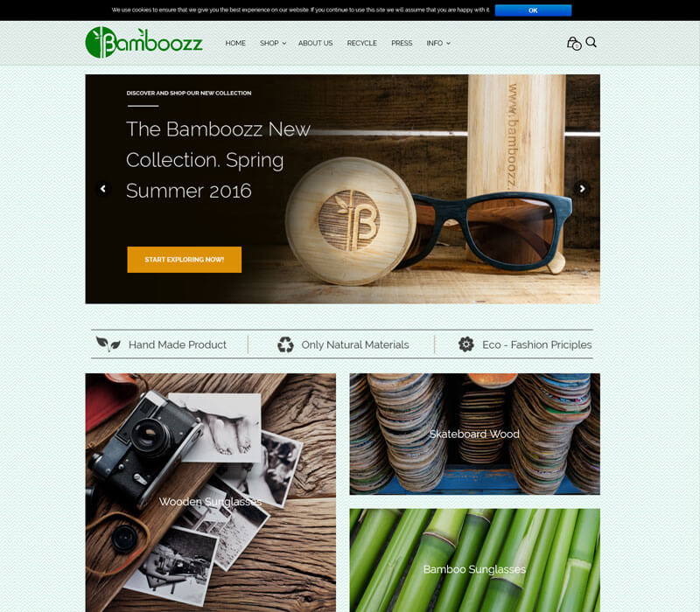Open the Wooden Sunglasses category image
Screen dimensions: 700x612
pos(211,492)
